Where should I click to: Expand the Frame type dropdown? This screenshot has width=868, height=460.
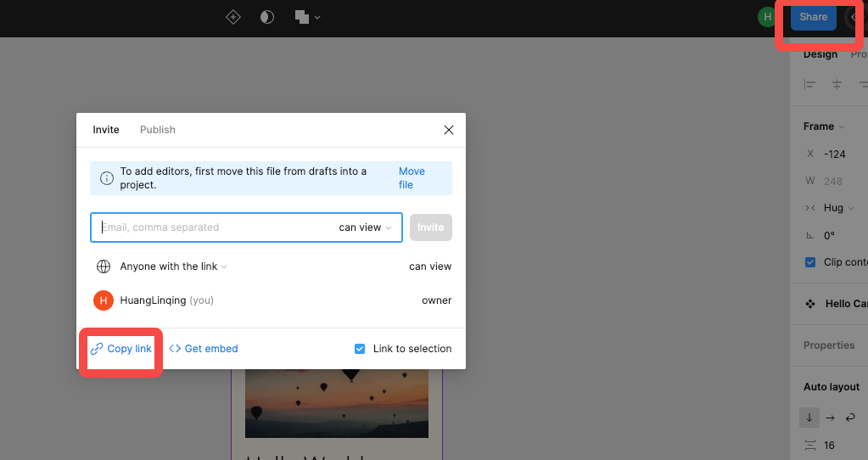pos(824,126)
